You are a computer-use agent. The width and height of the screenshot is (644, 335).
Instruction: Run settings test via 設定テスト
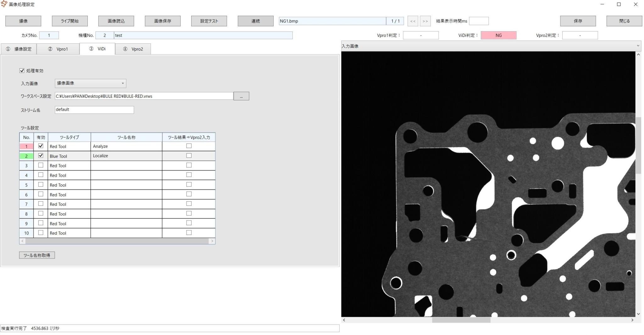(x=209, y=21)
